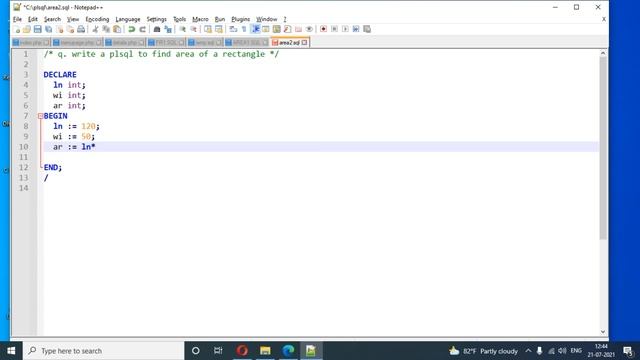Open a file using the Open folder icon

tap(27, 29)
